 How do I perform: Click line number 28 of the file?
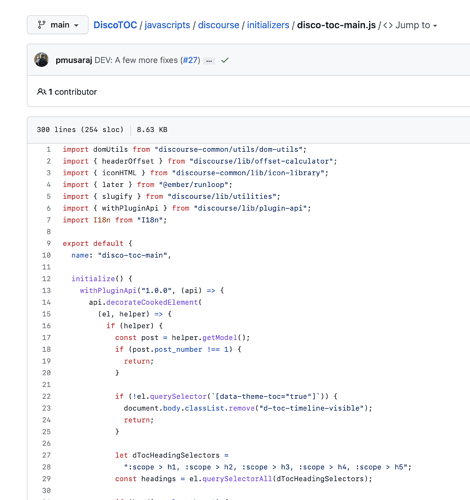[46, 467]
